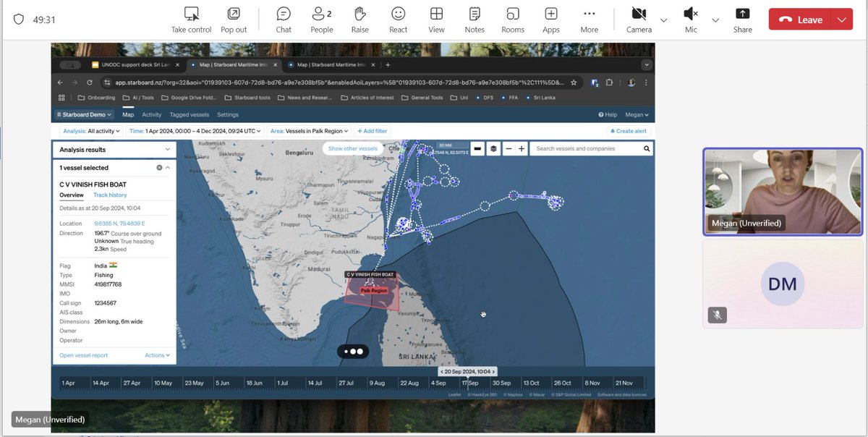Click the app.starboard.nz address bar
This screenshot has width=868, height=437.
coord(340,82)
